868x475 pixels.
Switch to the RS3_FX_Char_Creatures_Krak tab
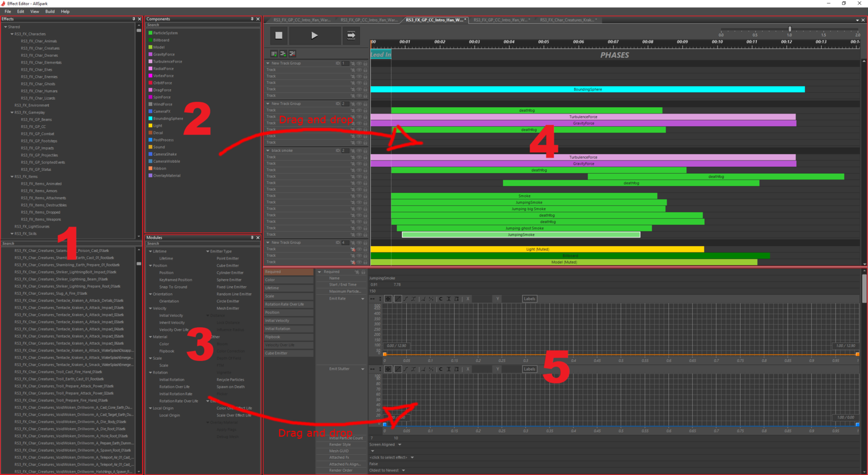tap(569, 19)
